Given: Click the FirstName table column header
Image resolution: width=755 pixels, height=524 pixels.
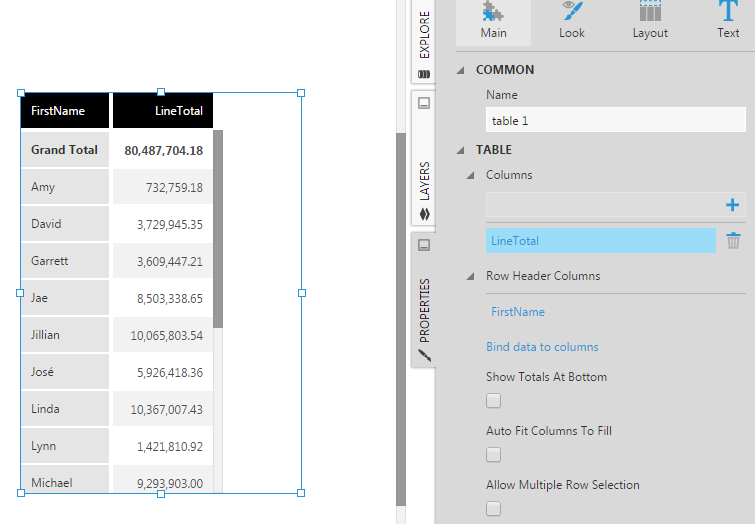Looking at the screenshot, I should click(65, 111).
